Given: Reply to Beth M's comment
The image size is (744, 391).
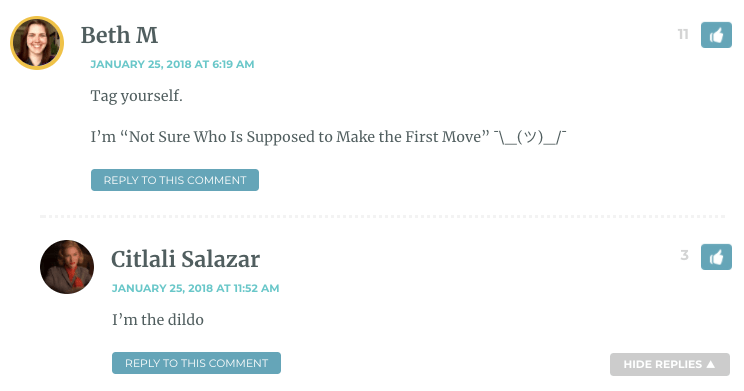Looking at the screenshot, I should [175, 180].
